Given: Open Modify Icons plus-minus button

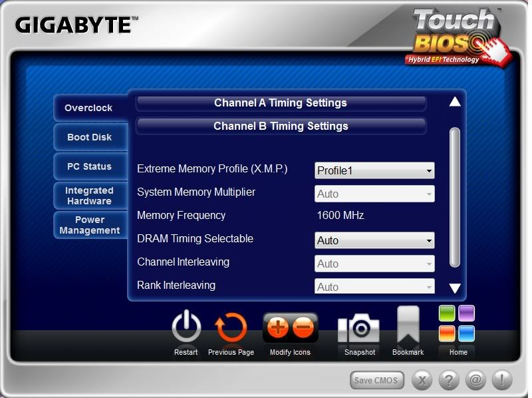Looking at the screenshot, I should pos(290,327).
